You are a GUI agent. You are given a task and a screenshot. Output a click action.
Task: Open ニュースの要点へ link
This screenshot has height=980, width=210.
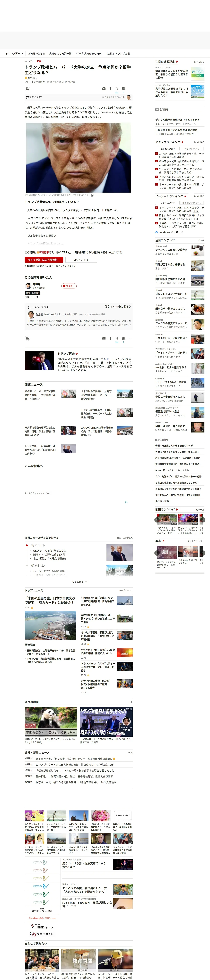point(125,538)
